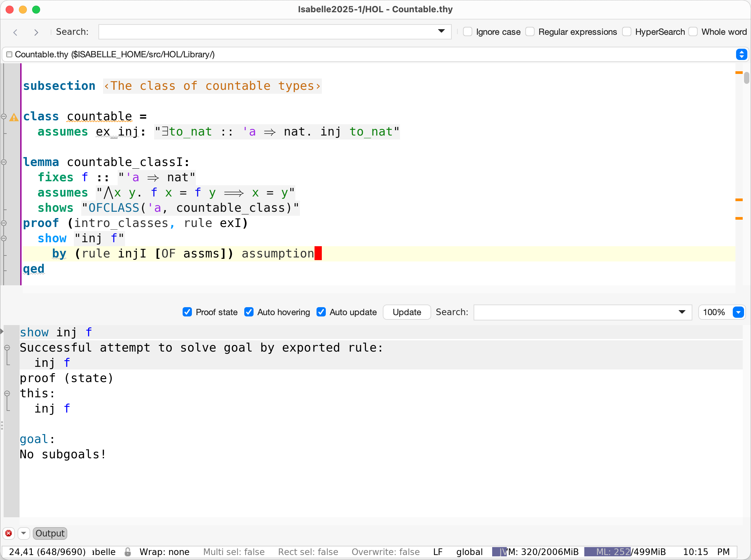This screenshot has height=560, width=751.
Task: Click the orange marker in the error overview column
Action: (739, 200)
